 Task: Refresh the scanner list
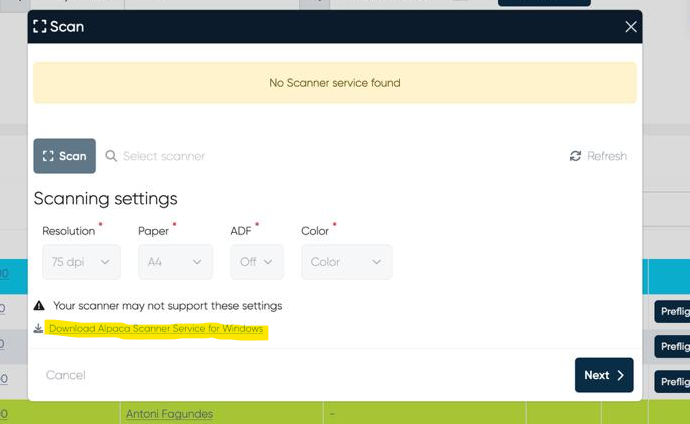[x=598, y=156]
